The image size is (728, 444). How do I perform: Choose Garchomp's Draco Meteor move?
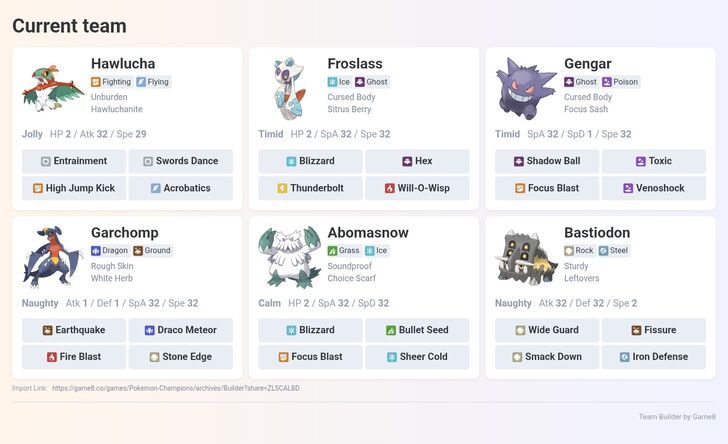tap(181, 330)
